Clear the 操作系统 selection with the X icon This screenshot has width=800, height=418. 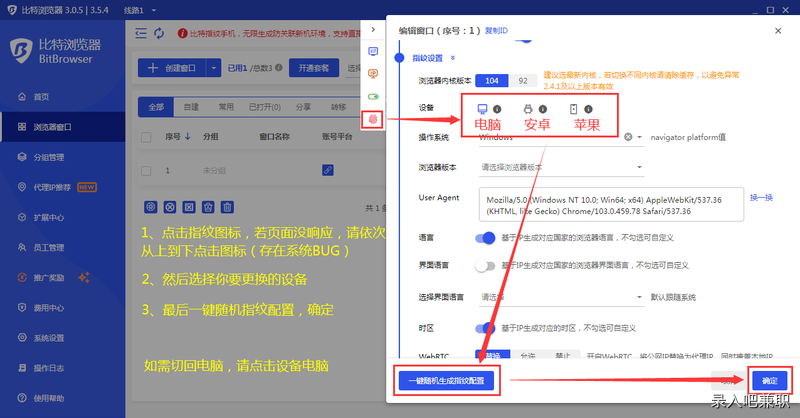[x=628, y=137]
